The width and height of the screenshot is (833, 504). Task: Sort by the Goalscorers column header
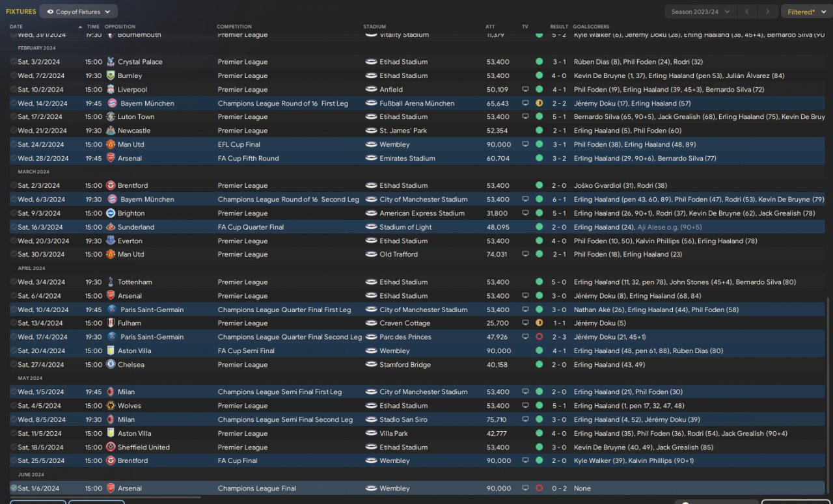590,27
